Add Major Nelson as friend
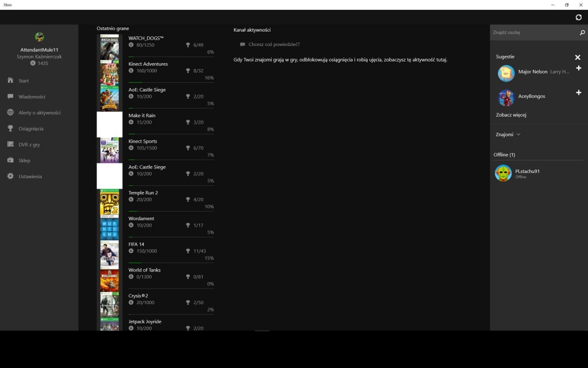This screenshot has width=588, height=368. [x=579, y=68]
